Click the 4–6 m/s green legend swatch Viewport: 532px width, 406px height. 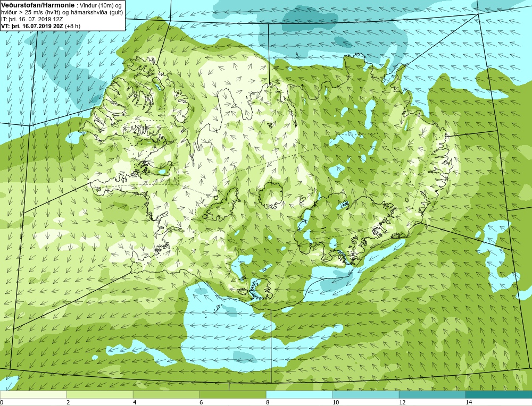166,394
